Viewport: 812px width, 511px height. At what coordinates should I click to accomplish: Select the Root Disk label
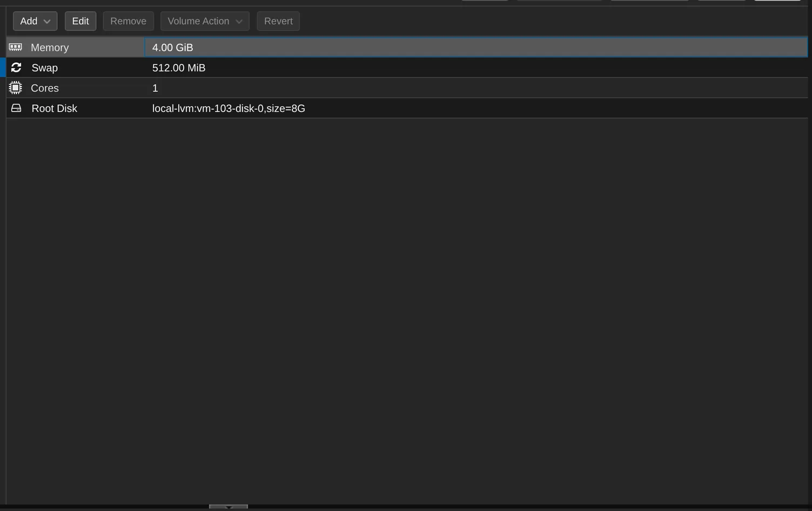(x=55, y=108)
